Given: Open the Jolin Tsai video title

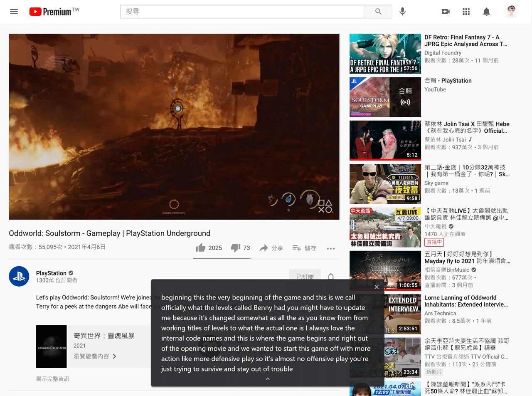Looking at the screenshot, I should point(467,127).
